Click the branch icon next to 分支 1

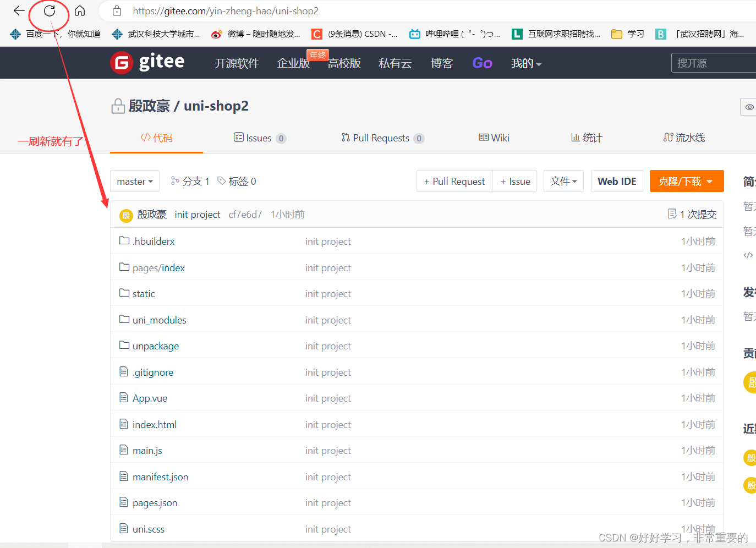[x=174, y=180]
